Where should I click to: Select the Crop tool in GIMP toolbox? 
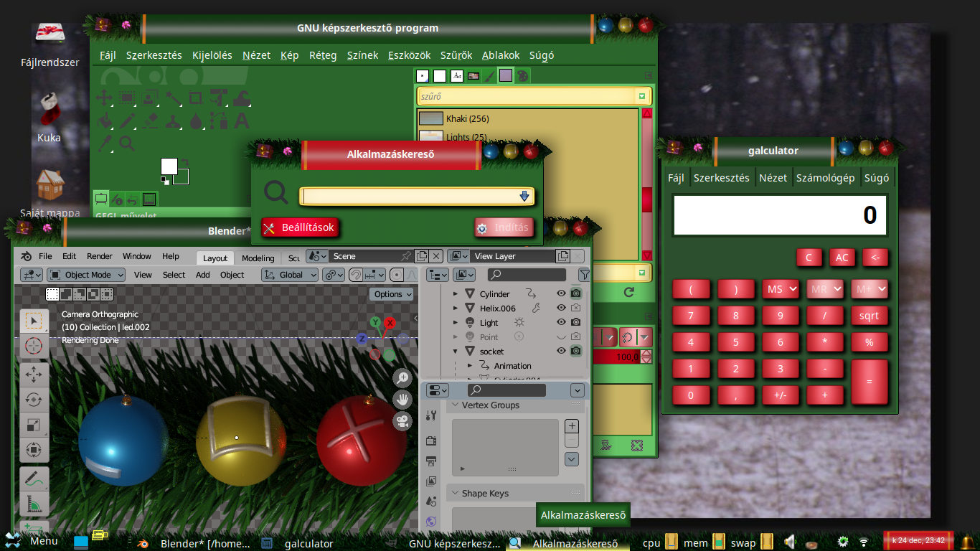[x=196, y=98]
